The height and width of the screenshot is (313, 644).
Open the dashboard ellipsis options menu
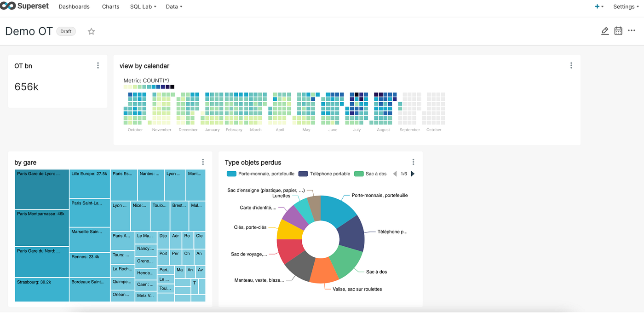[x=631, y=30]
